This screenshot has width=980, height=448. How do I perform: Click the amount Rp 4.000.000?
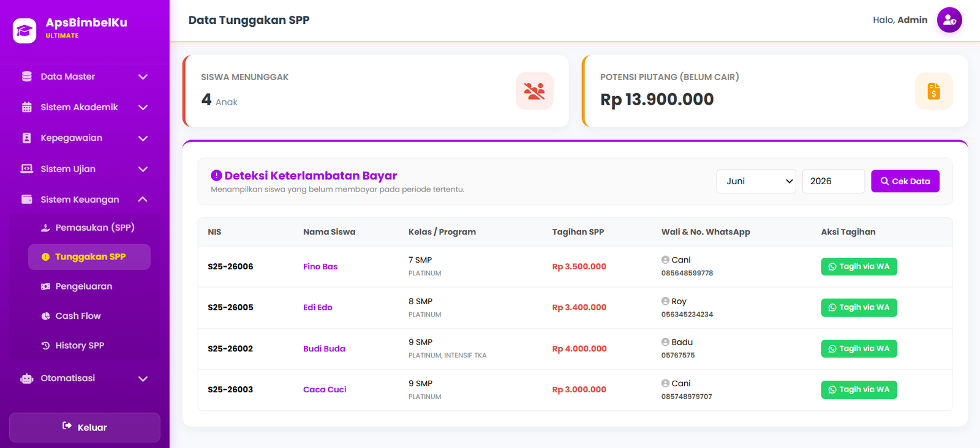[579, 349]
